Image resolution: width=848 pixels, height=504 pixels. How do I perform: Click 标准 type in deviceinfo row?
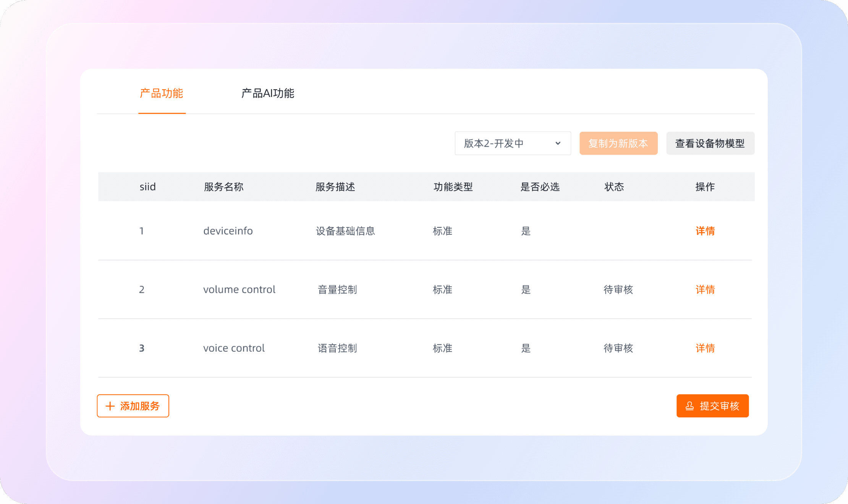click(x=442, y=231)
